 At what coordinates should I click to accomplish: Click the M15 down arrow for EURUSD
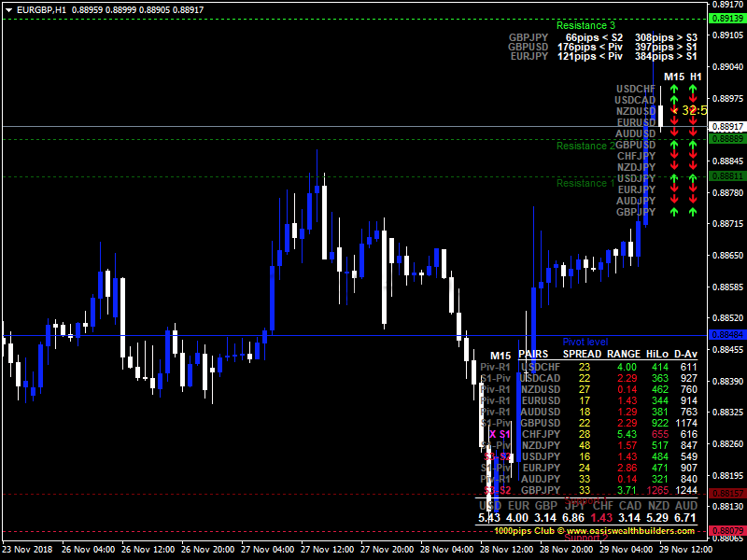[673, 122]
